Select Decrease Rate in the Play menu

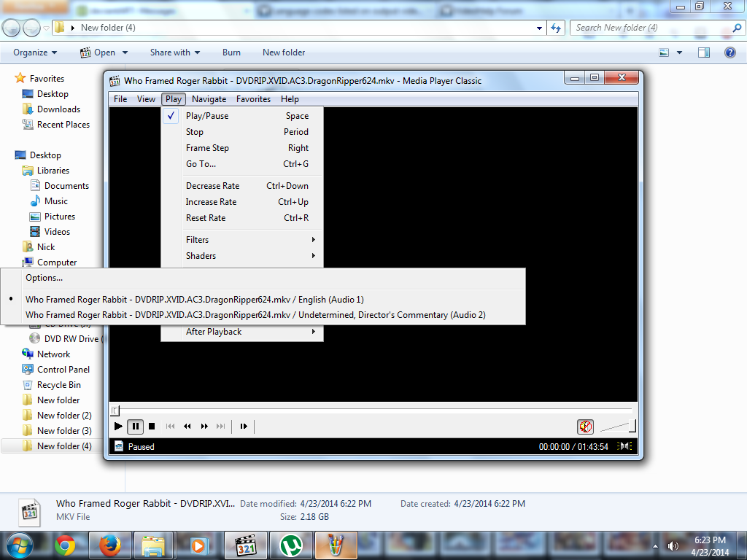pos(243,186)
